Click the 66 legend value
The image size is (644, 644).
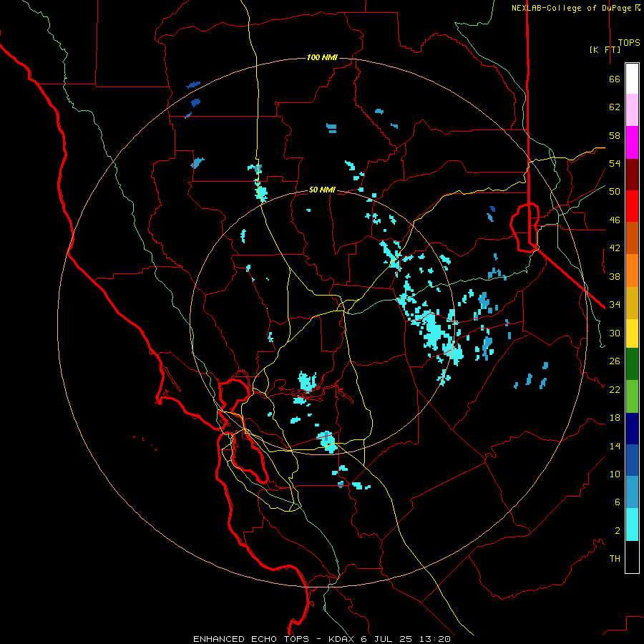pyautogui.click(x=615, y=79)
